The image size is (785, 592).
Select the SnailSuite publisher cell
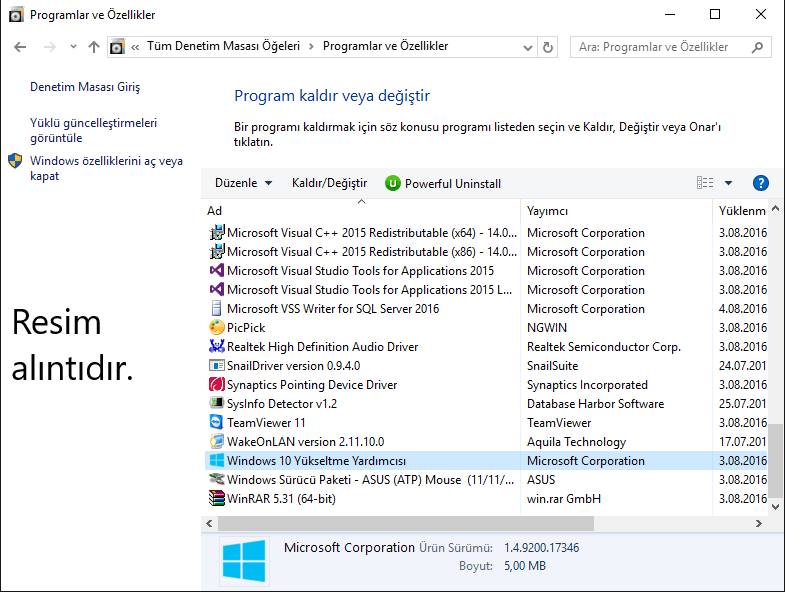coord(552,366)
